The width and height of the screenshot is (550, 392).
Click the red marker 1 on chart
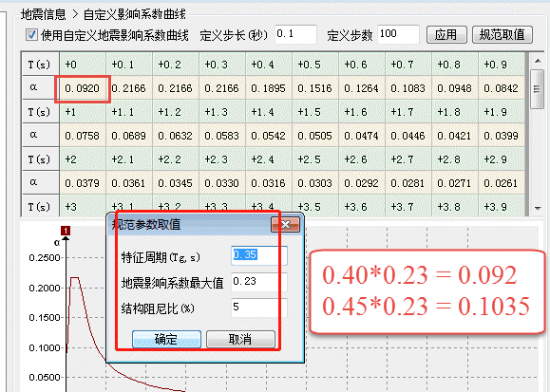point(66,231)
